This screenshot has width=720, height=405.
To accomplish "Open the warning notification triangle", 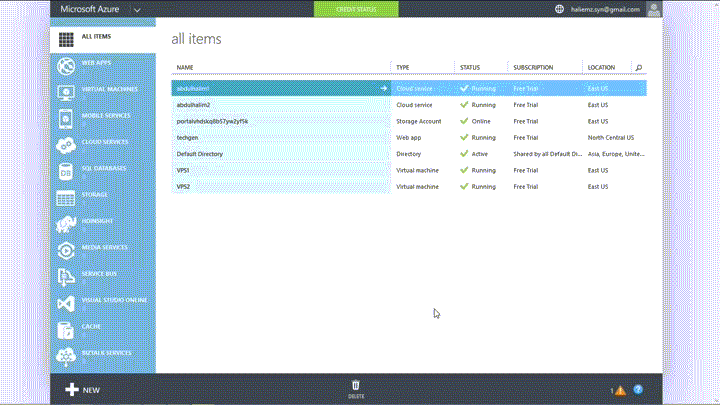I will click(620, 391).
